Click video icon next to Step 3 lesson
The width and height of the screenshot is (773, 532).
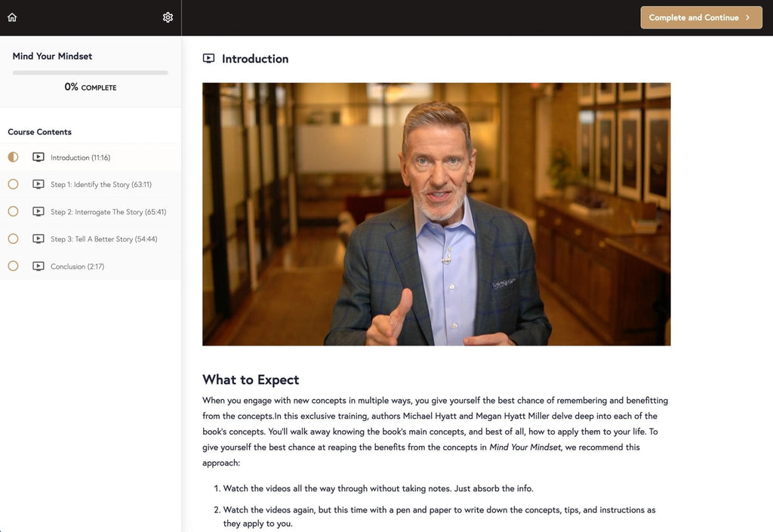[38, 239]
